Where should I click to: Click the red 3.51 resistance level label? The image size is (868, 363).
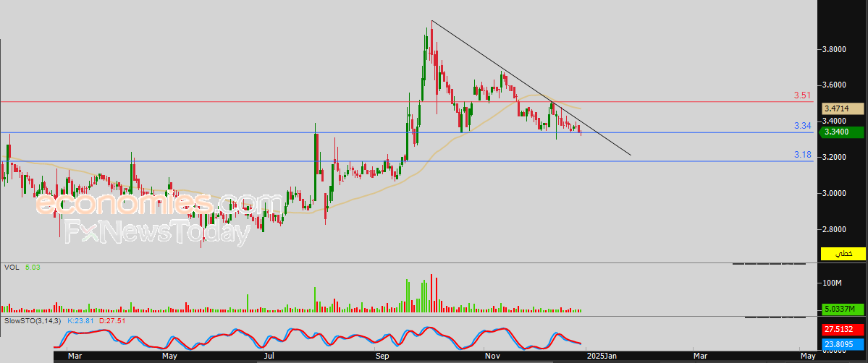(801, 95)
